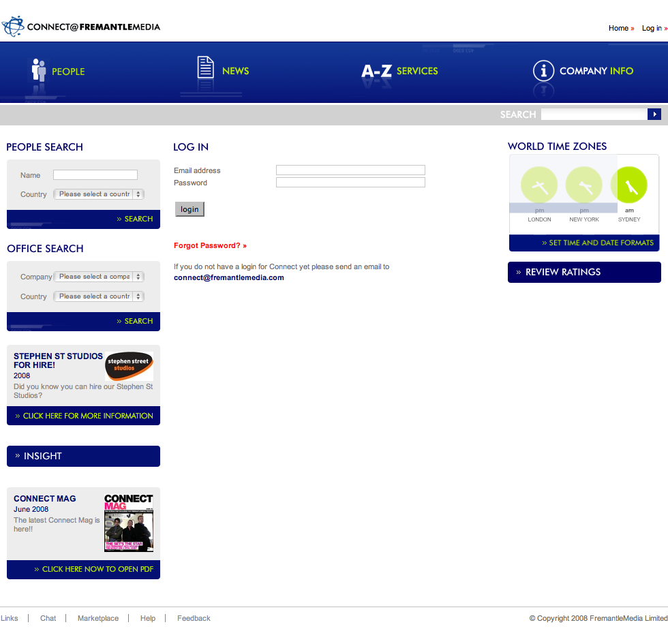The width and height of the screenshot is (668, 644).
Task: Open the People Search country dropdown
Action: [99, 194]
